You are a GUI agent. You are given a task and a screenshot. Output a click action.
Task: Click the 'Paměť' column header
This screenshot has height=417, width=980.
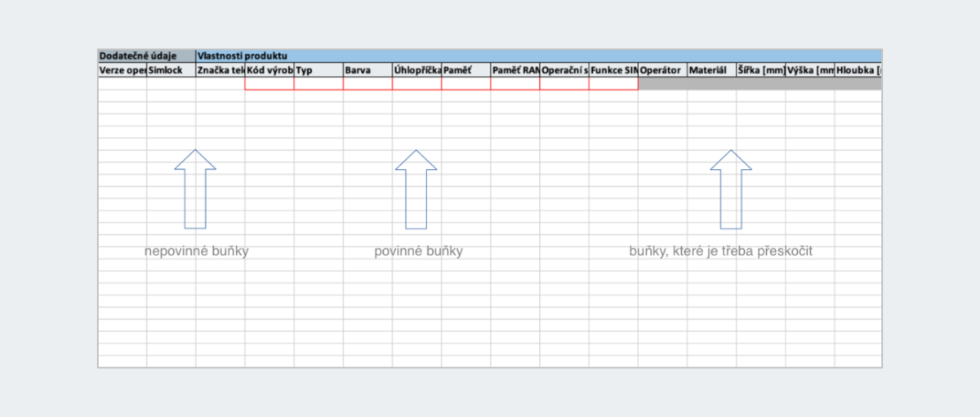pos(465,70)
